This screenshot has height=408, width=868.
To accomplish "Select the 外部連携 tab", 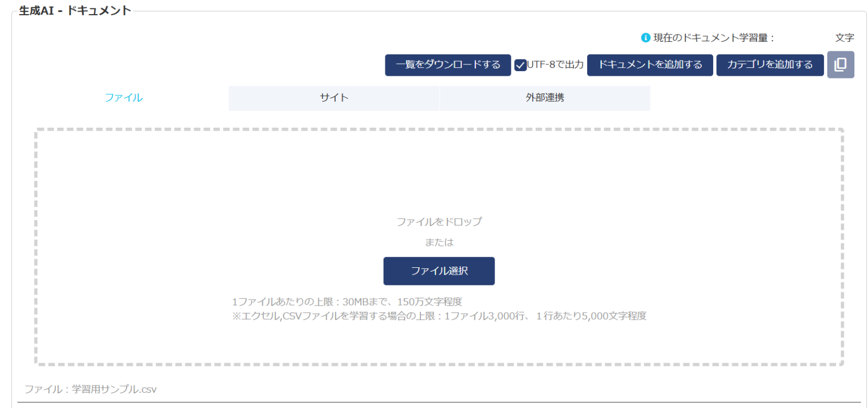I will click(x=544, y=98).
